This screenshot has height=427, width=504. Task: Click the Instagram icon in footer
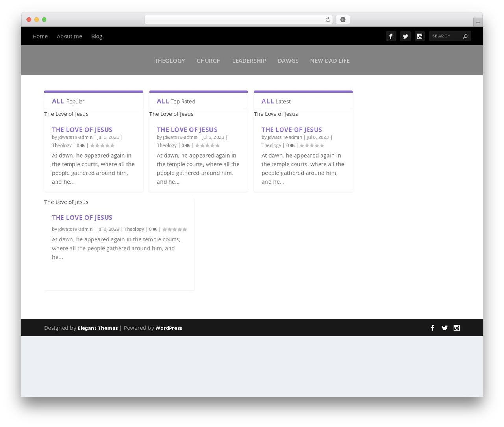[x=456, y=328]
